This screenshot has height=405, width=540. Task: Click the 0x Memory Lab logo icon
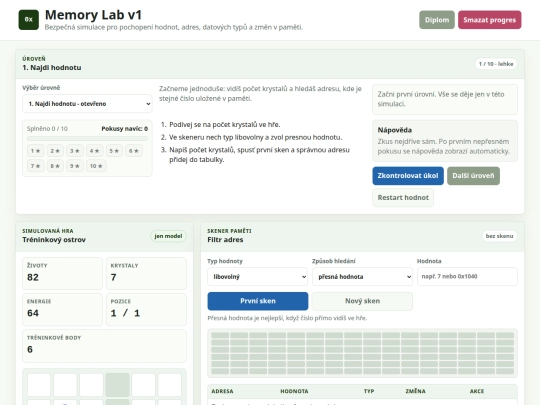pos(29,20)
